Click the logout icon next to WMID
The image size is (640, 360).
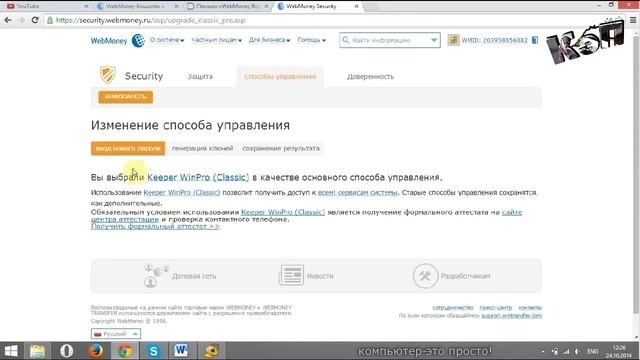(535, 40)
